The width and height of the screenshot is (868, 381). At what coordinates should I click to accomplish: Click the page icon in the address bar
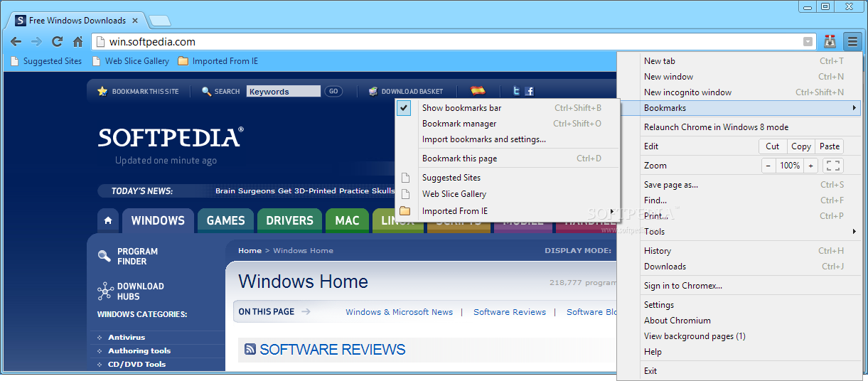pyautogui.click(x=100, y=41)
